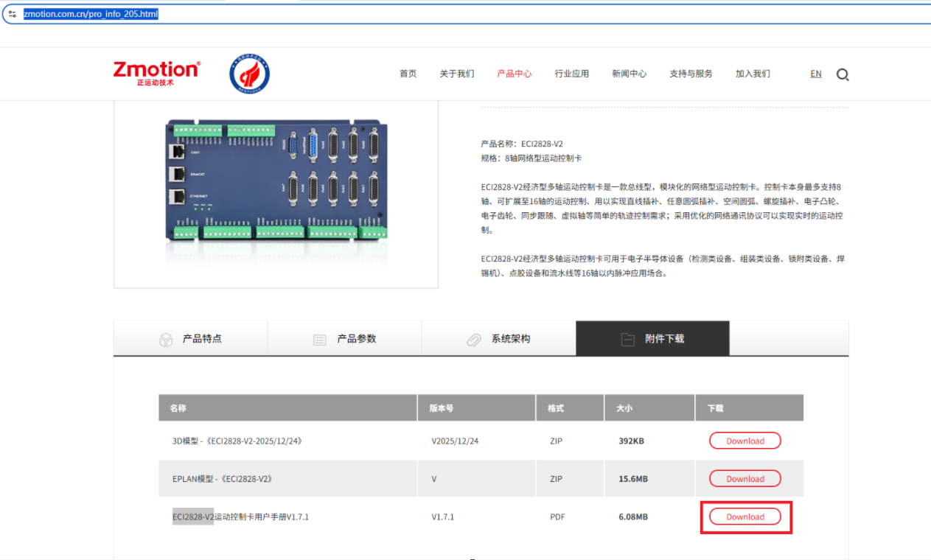Open 加入我们 navigation item
Image resolution: width=931 pixels, height=560 pixels.
[x=753, y=74]
